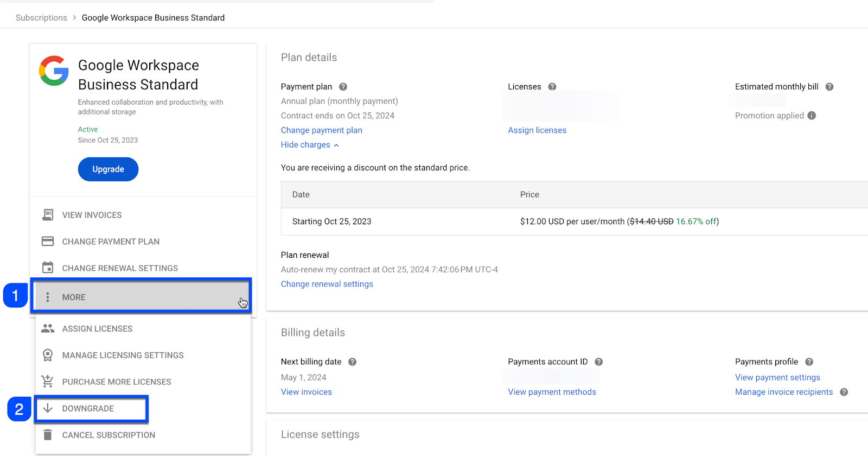The height and width of the screenshot is (456, 868).
Task: Click the Price column header
Action: [x=529, y=194]
